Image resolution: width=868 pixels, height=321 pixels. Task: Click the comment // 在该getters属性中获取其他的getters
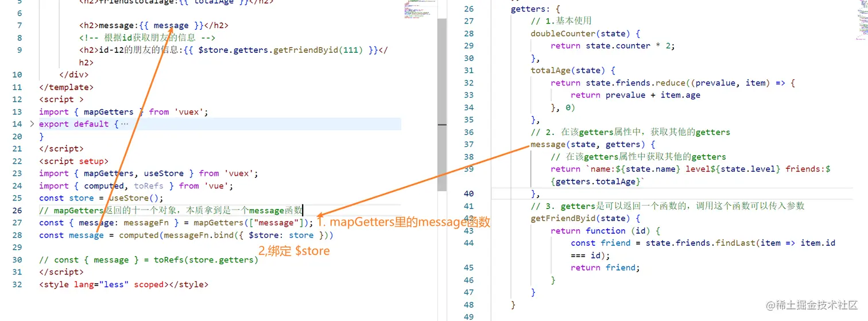click(638, 157)
